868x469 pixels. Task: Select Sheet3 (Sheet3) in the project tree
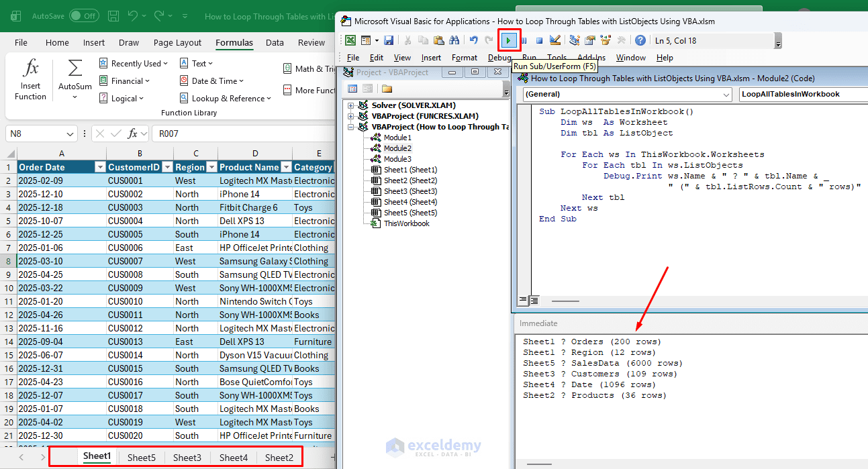410,191
